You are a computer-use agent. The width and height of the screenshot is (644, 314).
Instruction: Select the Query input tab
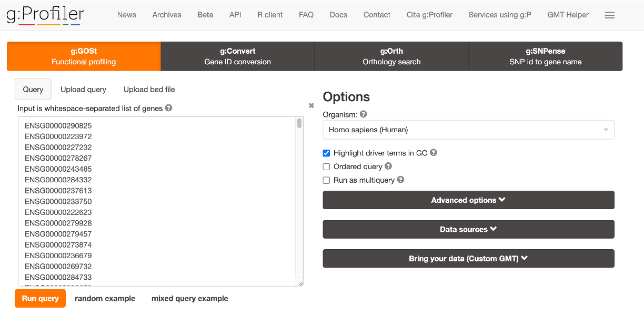(33, 90)
